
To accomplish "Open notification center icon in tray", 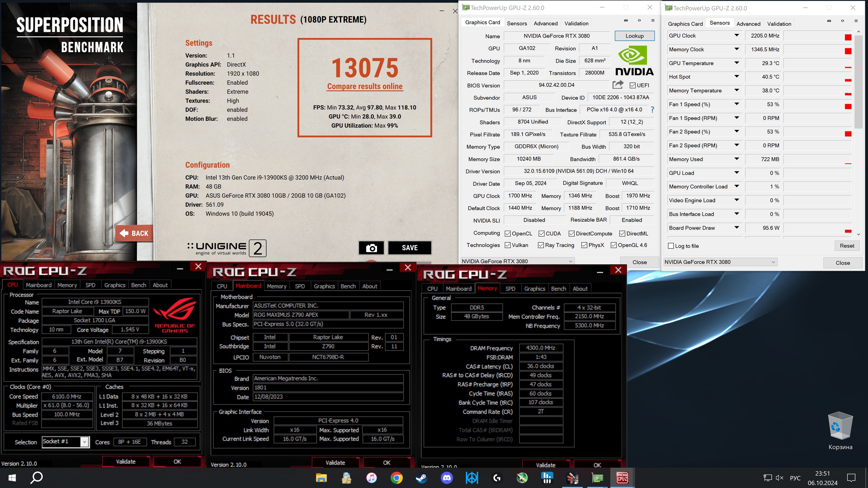I will coord(851,478).
